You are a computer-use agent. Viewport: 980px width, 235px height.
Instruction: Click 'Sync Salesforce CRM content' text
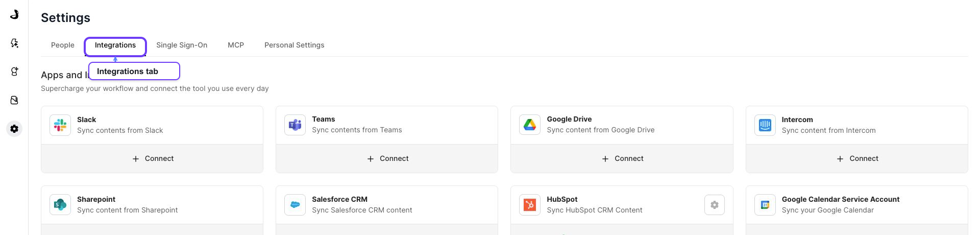(x=362, y=210)
